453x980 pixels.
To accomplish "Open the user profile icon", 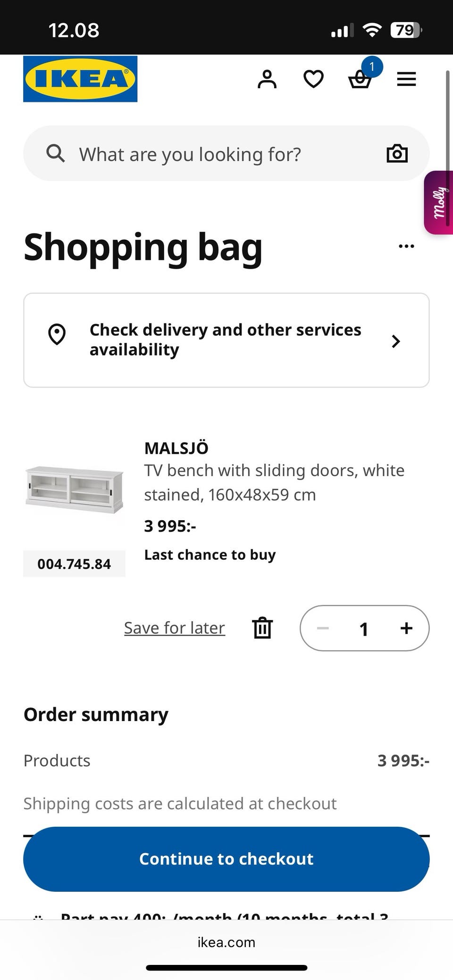I will [x=267, y=79].
